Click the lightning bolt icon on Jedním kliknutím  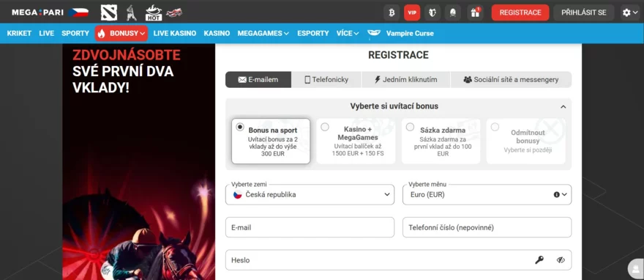click(x=378, y=80)
